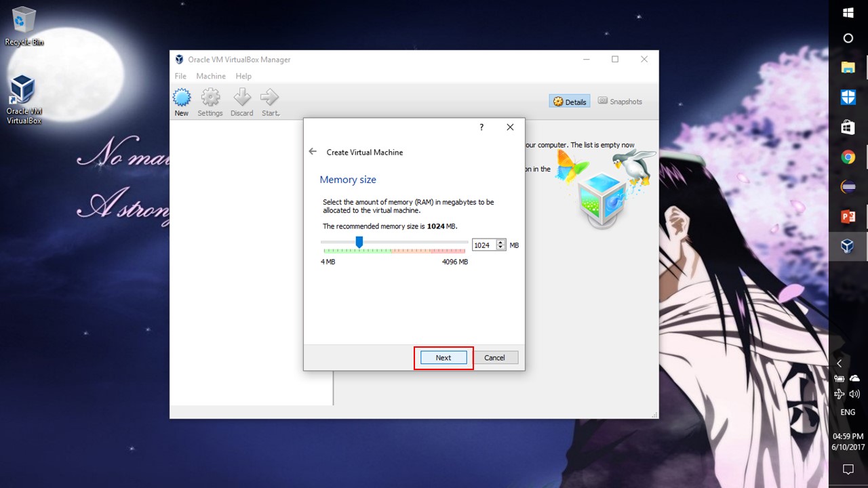Image resolution: width=868 pixels, height=488 pixels.
Task: Open the File menu
Action: click(180, 76)
